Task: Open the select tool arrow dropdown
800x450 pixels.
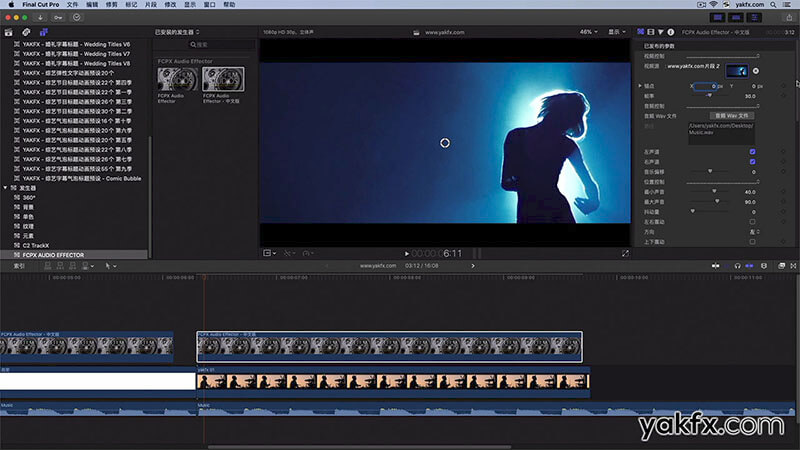Action: tap(111, 266)
